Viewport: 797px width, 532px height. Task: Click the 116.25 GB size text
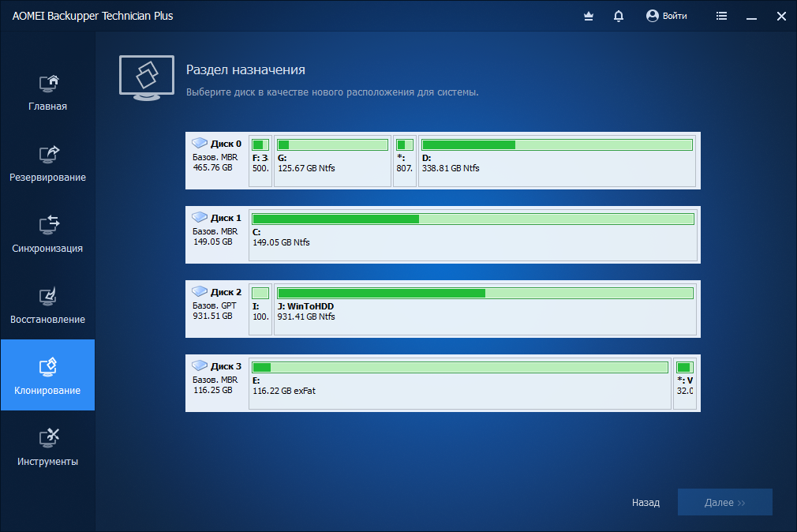(x=212, y=390)
